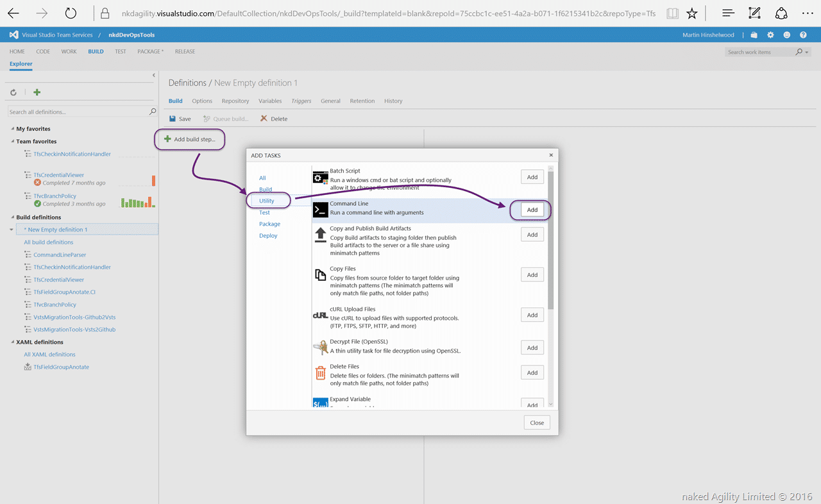Screen dimensions: 821x504
Task: Expand the search work items dropdown arrow
Action: click(807, 52)
